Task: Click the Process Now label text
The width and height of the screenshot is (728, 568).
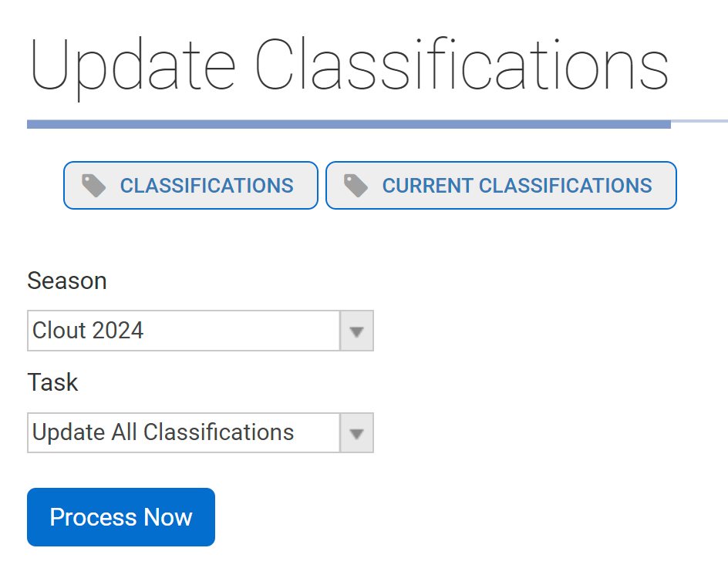Action: coord(121,517)
